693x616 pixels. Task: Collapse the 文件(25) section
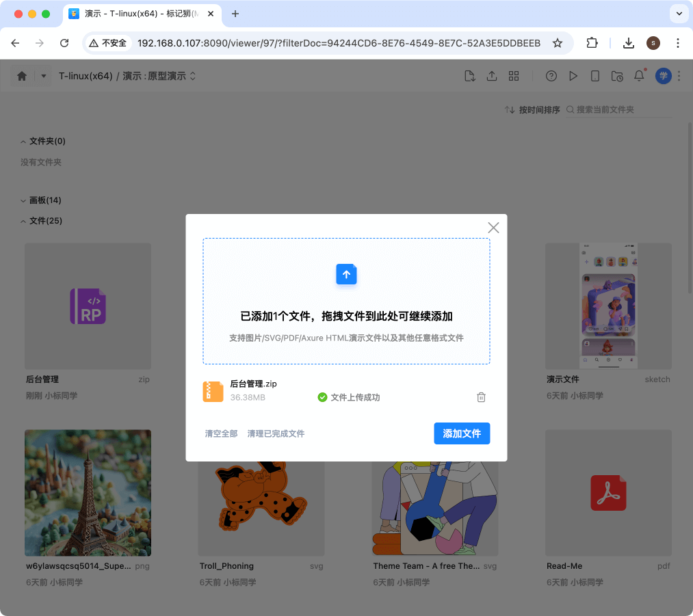(x=23, y=221)
